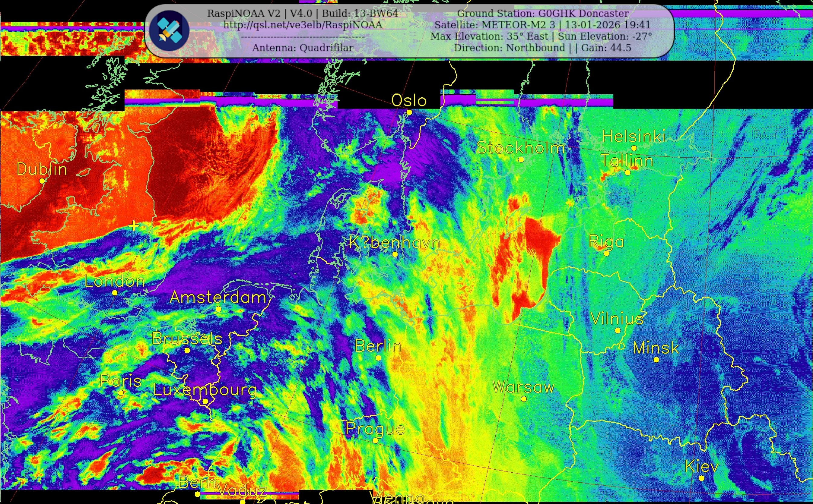This screenshot has height=504, width=813.
Task: Click the Ground Station G0GHK Doncaster text
Action: click(543, 13)
